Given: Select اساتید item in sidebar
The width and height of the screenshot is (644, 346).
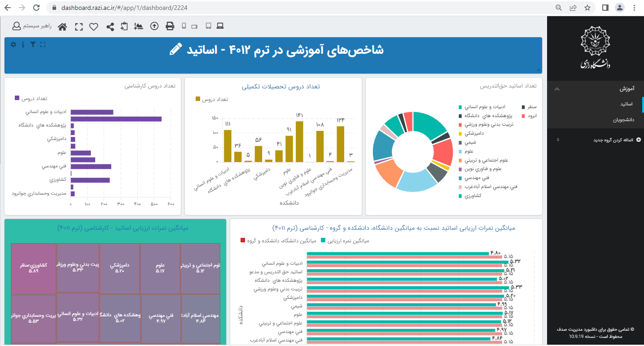Looking at the screenshot, I should [626, 104].
